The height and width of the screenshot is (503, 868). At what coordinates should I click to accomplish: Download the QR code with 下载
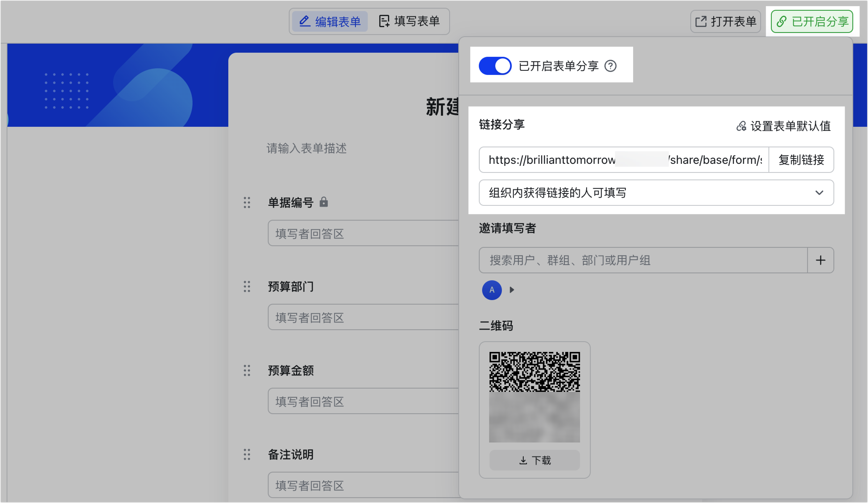[x=535, y=460]
